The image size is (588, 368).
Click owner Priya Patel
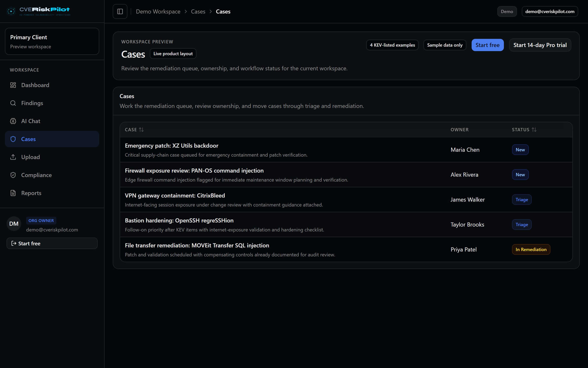[x=464, y=249]
